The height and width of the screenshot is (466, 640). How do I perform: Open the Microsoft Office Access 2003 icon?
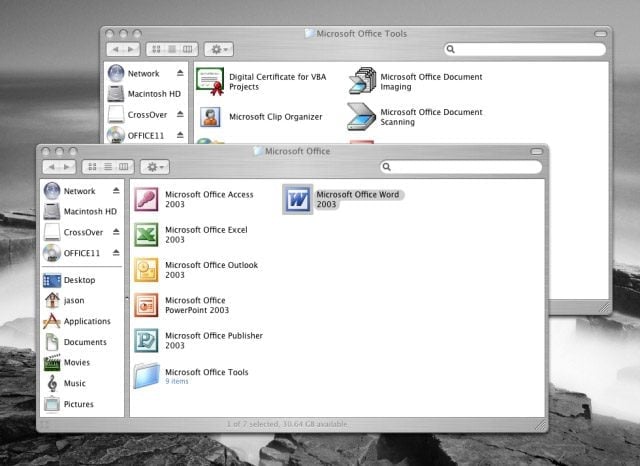point(146,199)
